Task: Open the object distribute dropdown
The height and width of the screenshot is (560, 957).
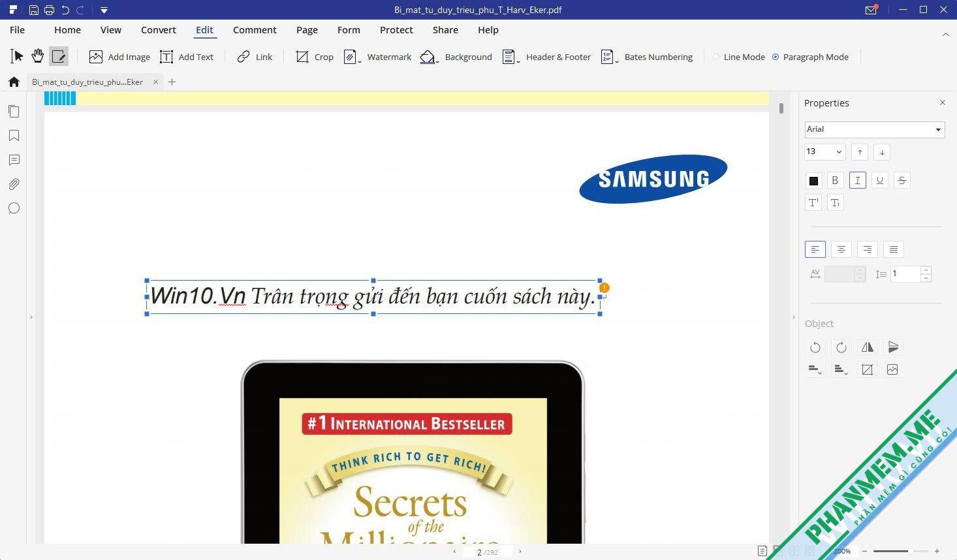Action: tap(841, 369)
